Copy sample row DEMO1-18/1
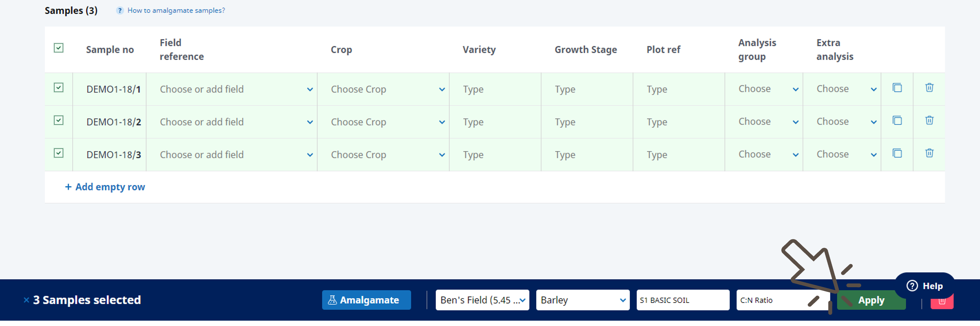The width and height of the screenshot is (980, 326). [x=897, y=88]
